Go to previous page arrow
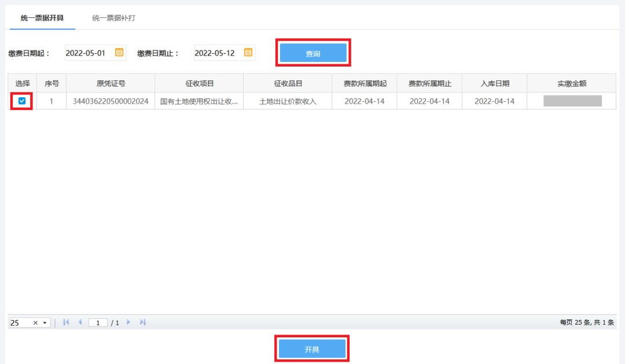625x364 pixels. (x=80, y=322)
